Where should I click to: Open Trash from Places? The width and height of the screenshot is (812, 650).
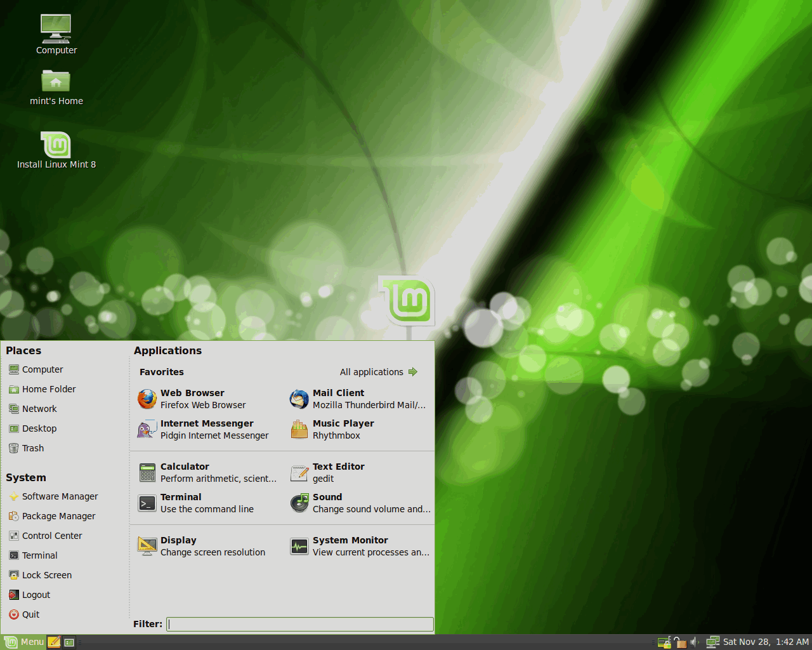tap(27, 448)
